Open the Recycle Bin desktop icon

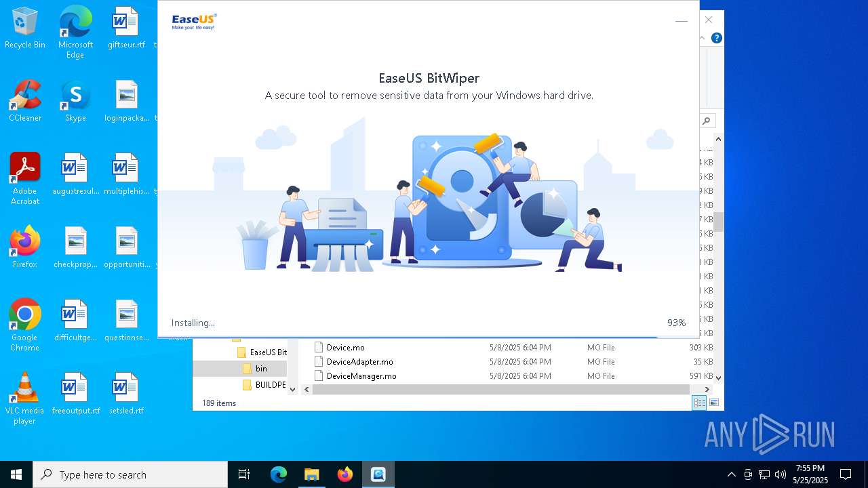[25, 28]
